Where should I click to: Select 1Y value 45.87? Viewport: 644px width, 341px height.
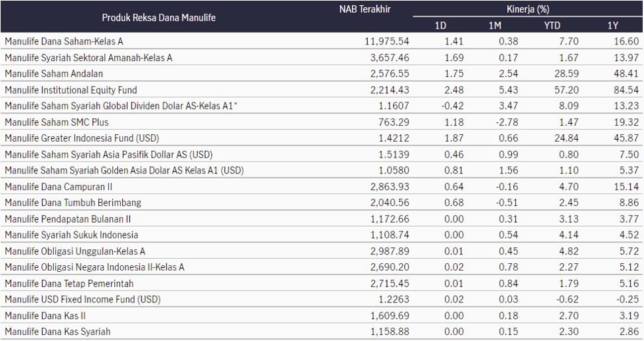click(626, 138)
